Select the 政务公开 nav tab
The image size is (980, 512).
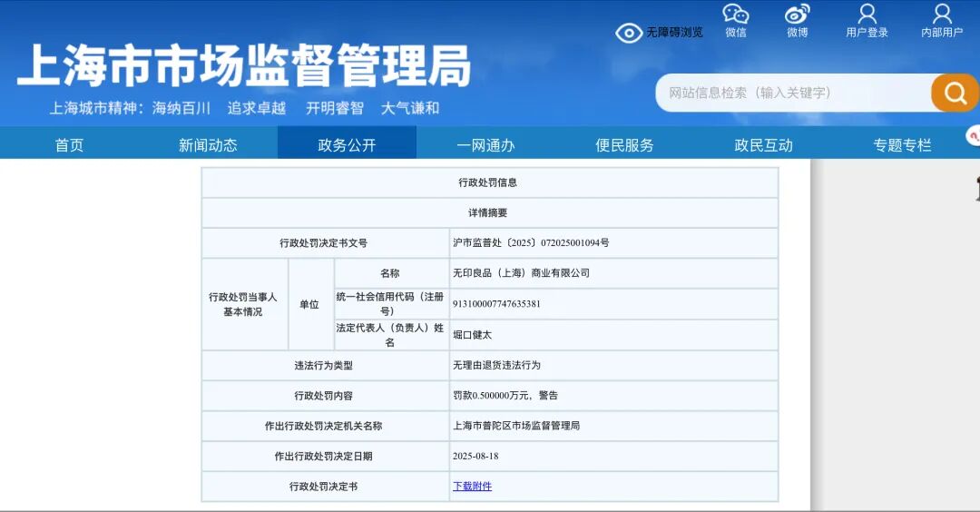tap(347, 145)
